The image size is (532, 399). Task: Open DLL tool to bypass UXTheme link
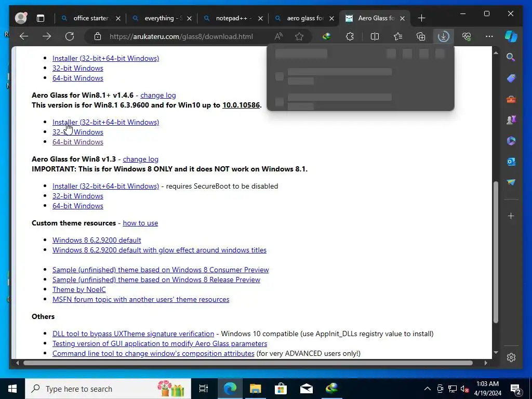point(134,334)
